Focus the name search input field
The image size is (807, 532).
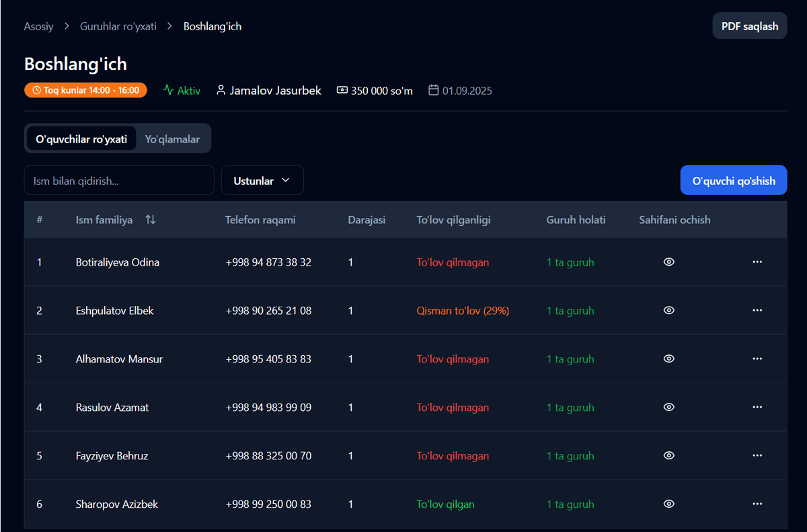[119, 181]
